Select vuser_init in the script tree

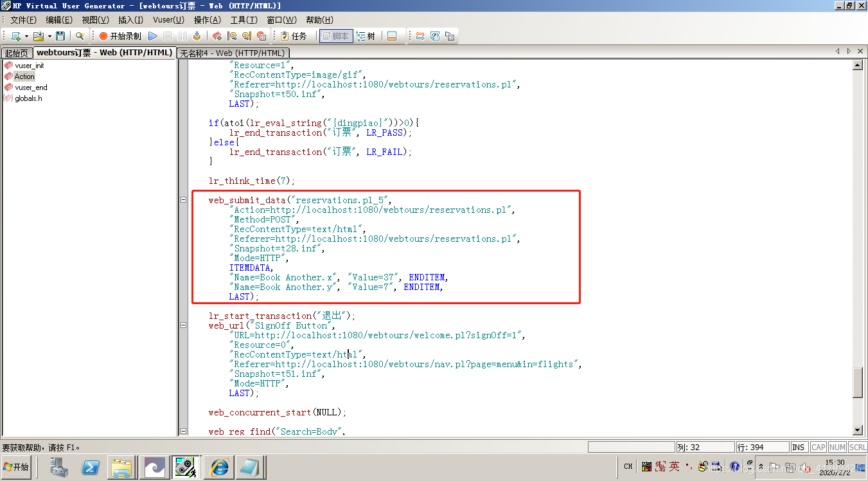coord(24,66)
